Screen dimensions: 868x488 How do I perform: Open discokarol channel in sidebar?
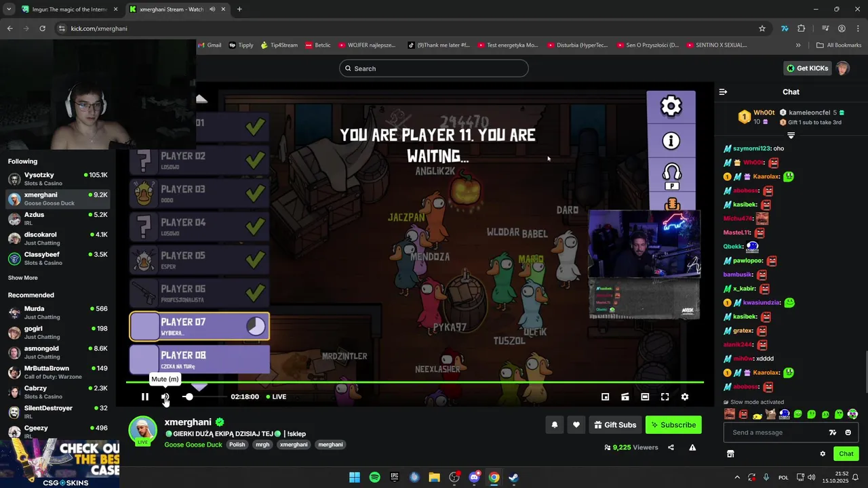click(x=58, y=239)
